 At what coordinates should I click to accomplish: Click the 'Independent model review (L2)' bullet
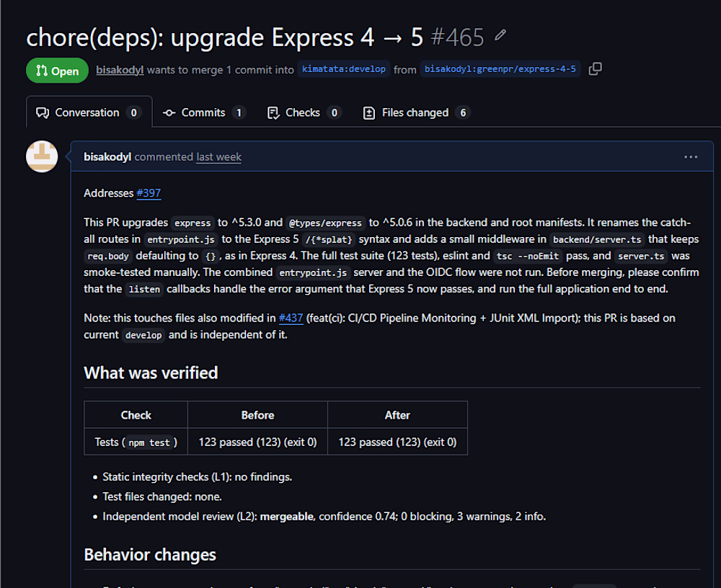[324, 517]
